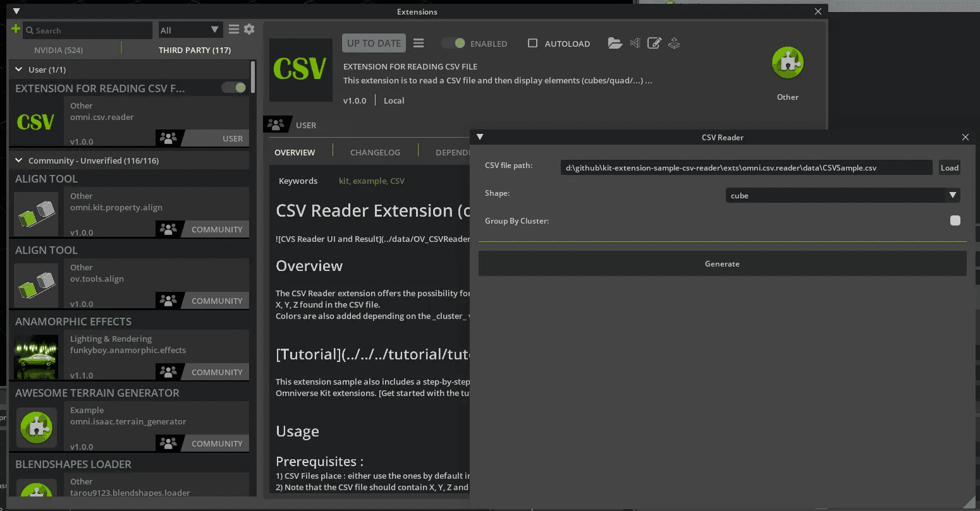This screenshot has width=980, height=511.
Task: Open the extension folder icon
Action: 615,43
